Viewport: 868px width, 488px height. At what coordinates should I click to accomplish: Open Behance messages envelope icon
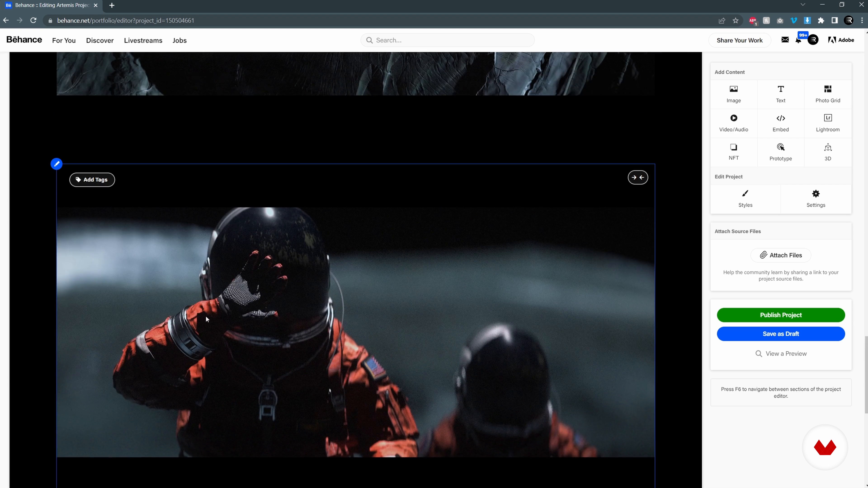click(785, 40)
